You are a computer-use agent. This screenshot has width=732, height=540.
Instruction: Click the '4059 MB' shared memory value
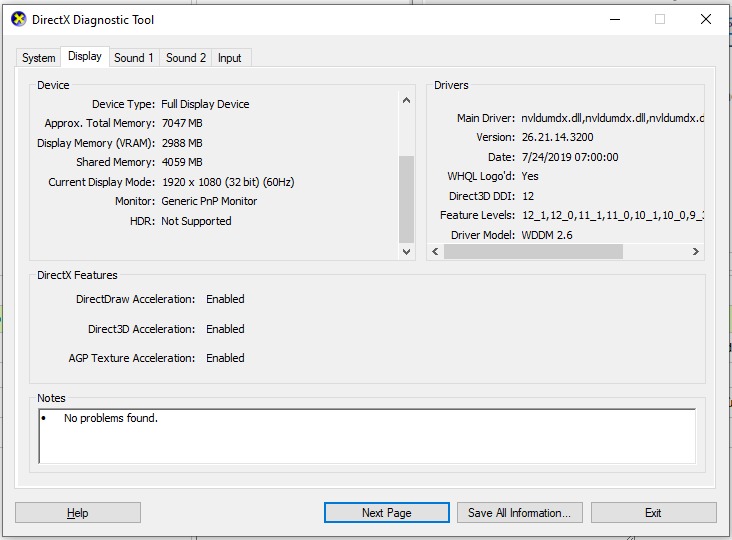pyautogui.click(x=182, y=162)
